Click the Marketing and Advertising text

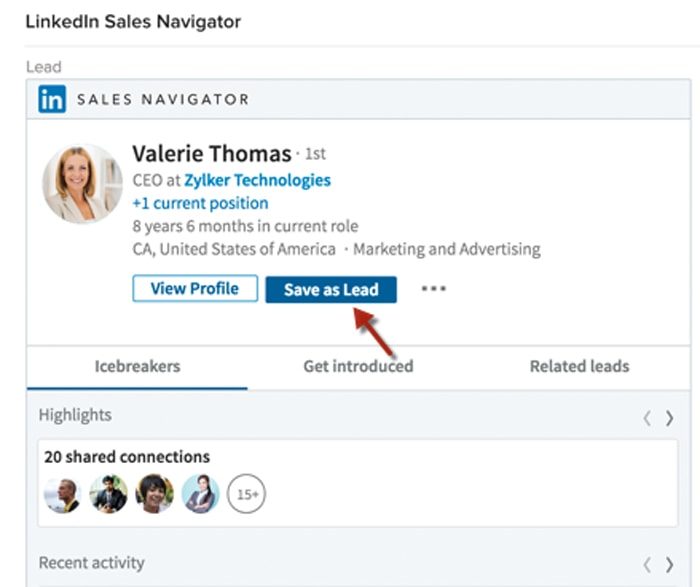[447, 249]
